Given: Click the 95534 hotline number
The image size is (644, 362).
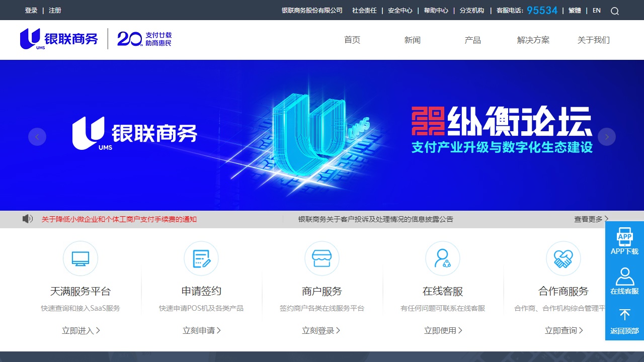Looking at the screenshot, I should click(542, 11).
